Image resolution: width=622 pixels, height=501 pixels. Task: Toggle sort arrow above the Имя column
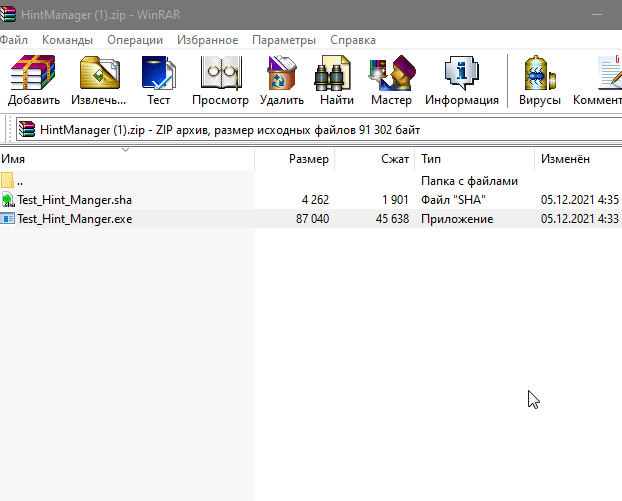click(x=125, y=150)
